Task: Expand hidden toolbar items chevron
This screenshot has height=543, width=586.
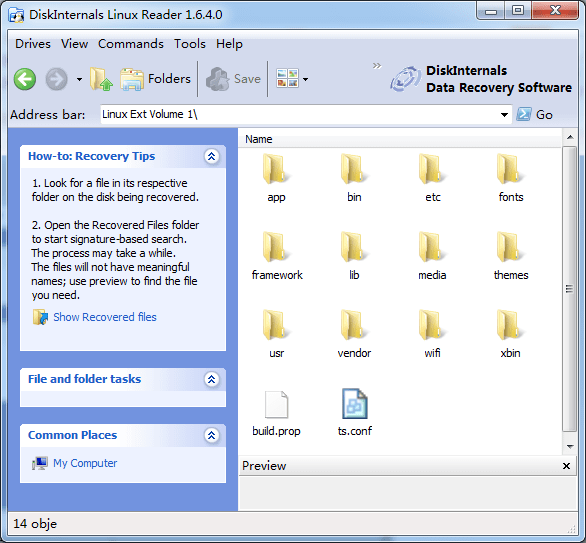Action: 377,66
